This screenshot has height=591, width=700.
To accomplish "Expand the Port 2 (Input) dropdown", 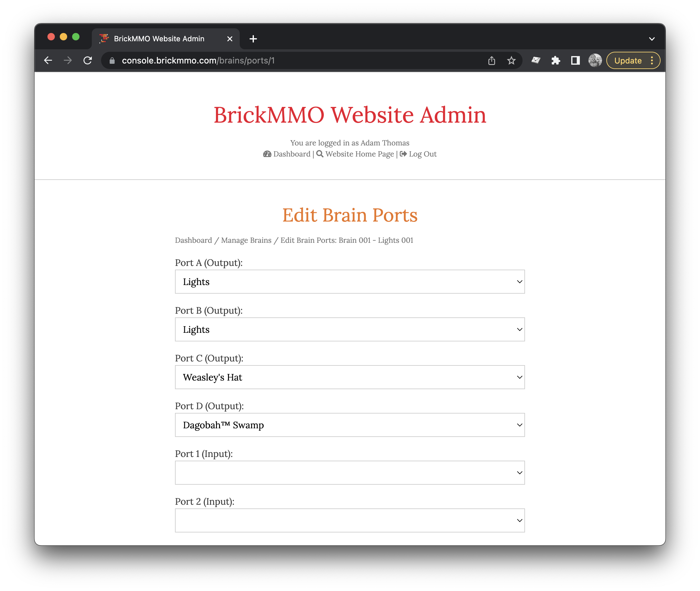I will (x=350, y=520).
